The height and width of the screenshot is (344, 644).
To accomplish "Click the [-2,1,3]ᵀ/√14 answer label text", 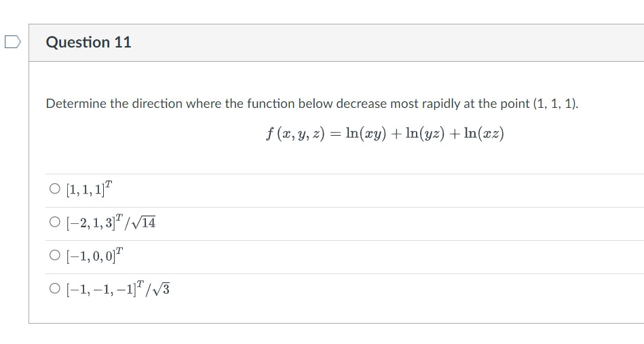I will 111,222.
